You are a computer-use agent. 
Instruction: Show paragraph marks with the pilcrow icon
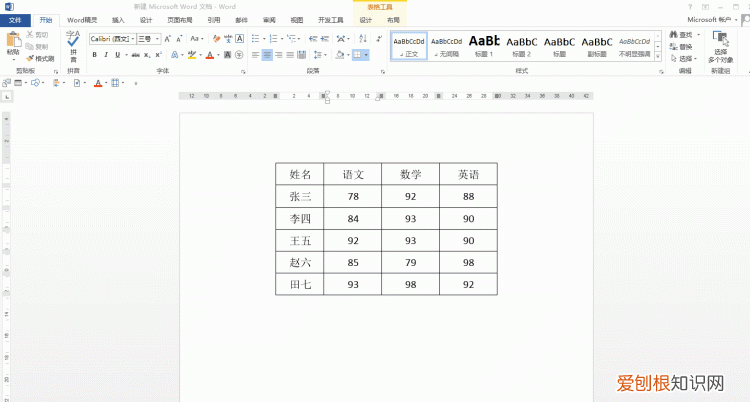click(379, 39)
